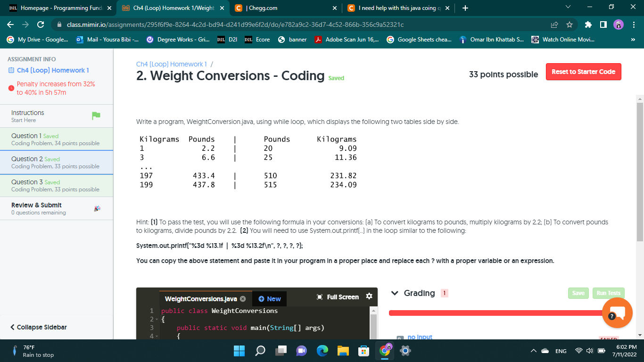Open the weather widget showing 76°F
Image resolution: width=644 pixels, height=362 pixels.
(33, 351)
